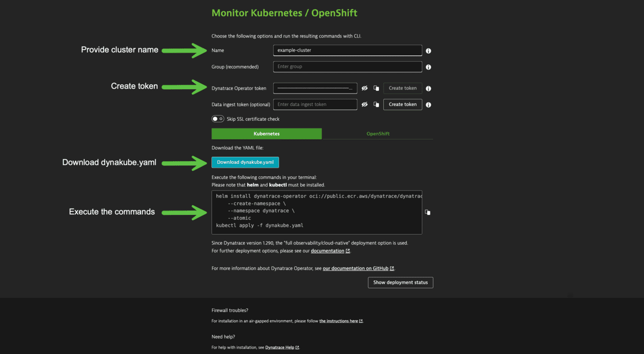
Task: Select the Kubernetes tab
Action: click(x=267, y=133)
